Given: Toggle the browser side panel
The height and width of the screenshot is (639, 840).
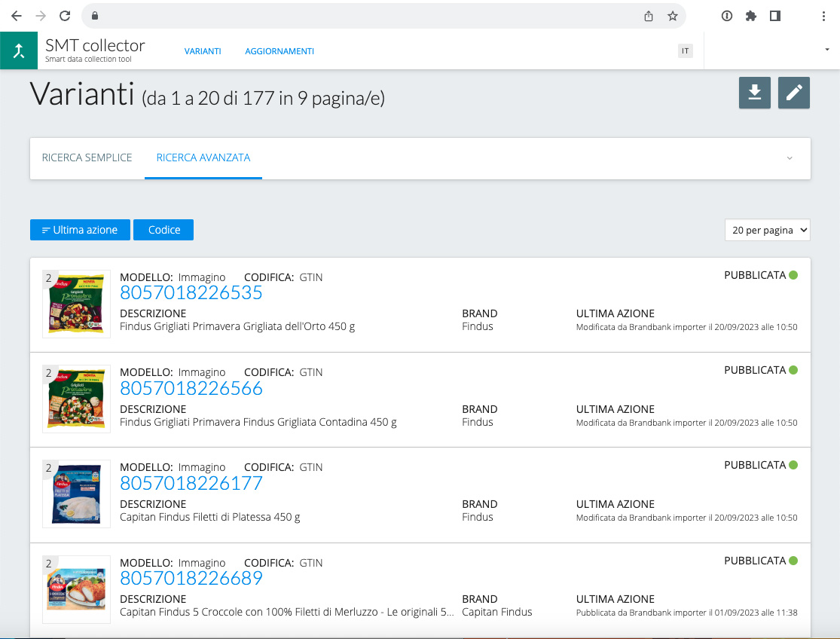Looking at the screenshot, I should pyautogui.click(x=775, y=16).
